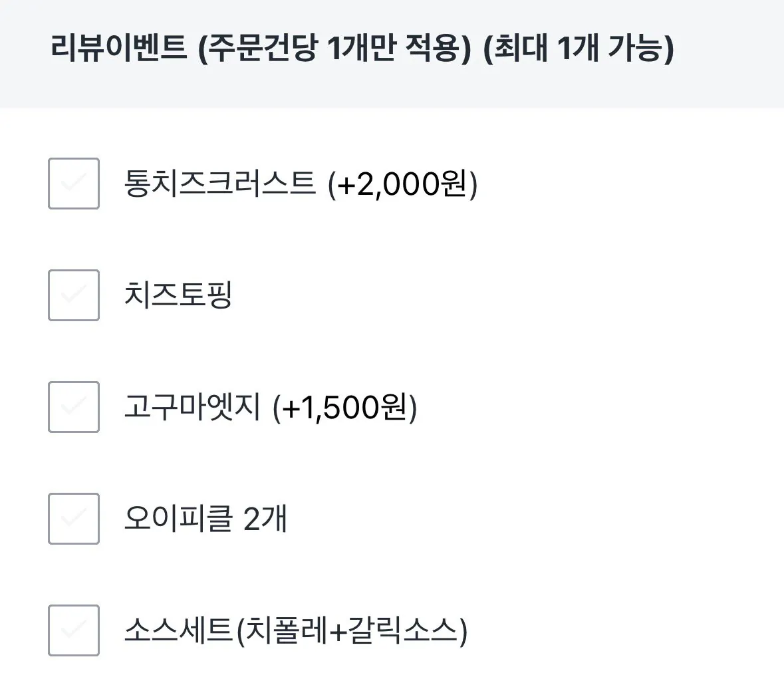Click the 치폴레+갈릭소스 description text
The height and width of the screenshot is (677, 784).
(352, 630)
